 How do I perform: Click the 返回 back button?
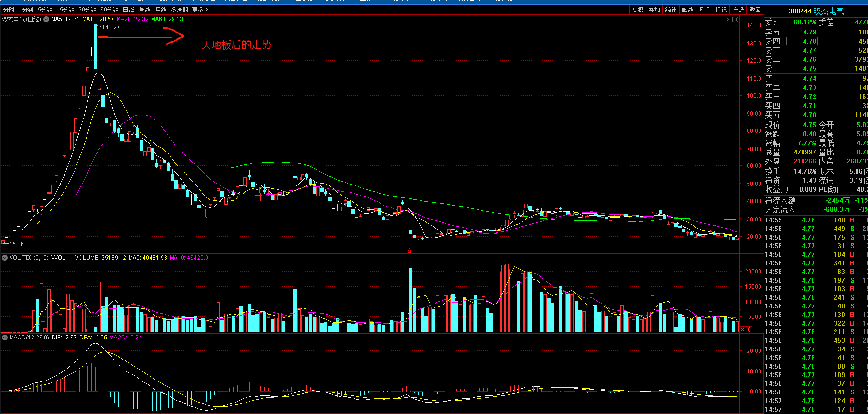click(755, 10)
